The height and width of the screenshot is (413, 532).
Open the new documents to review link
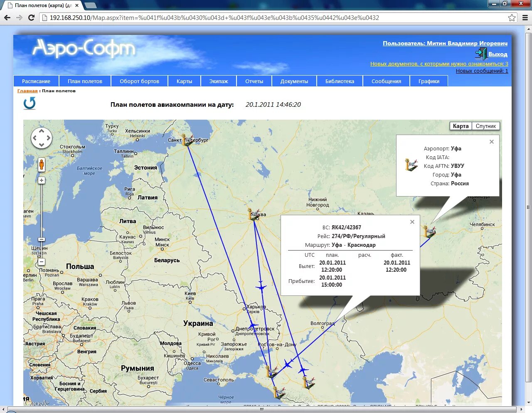[439, 64]
